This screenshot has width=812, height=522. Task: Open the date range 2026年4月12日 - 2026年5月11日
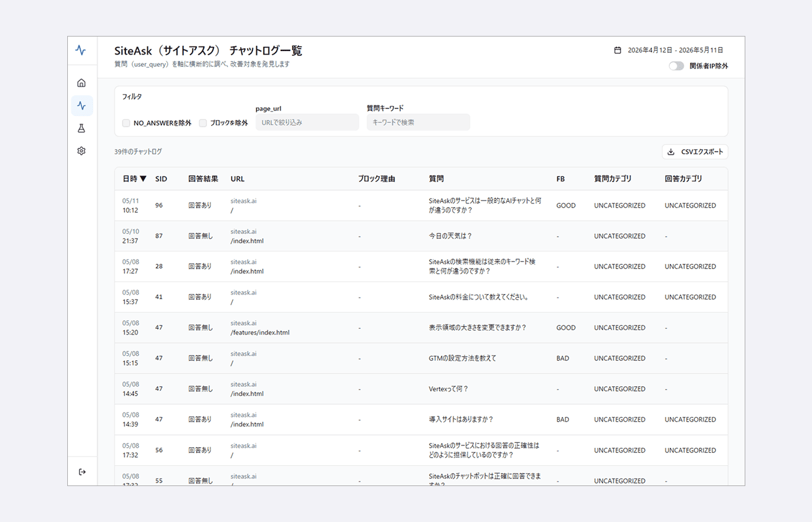point(675,50)
